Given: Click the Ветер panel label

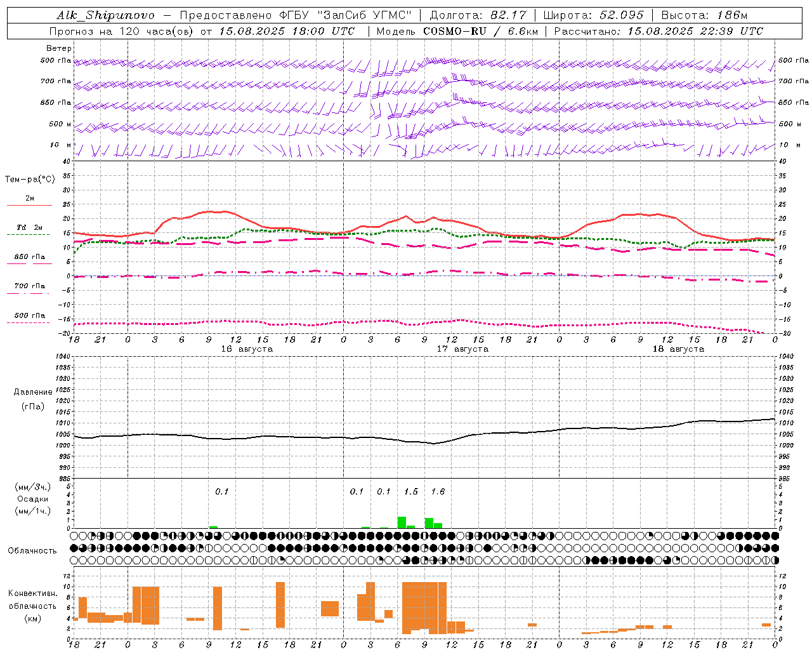Looking at the screenshot, I should tap(59, 48).
